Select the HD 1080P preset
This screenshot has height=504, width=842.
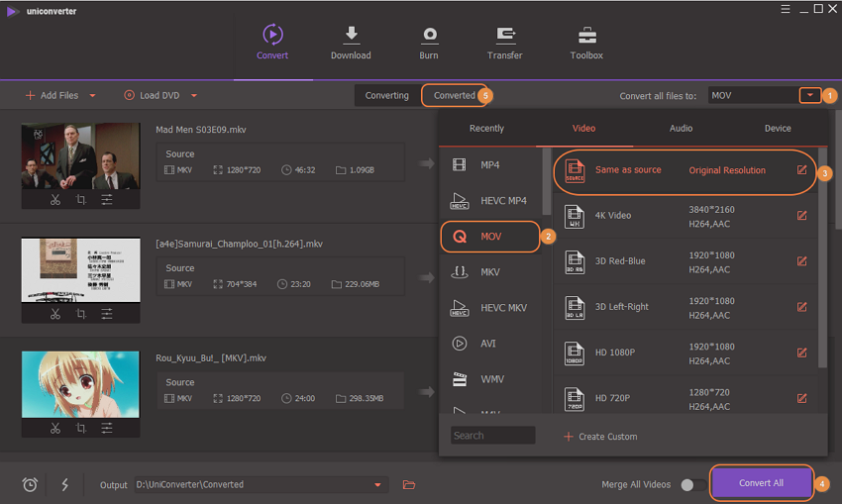[684, 353]
